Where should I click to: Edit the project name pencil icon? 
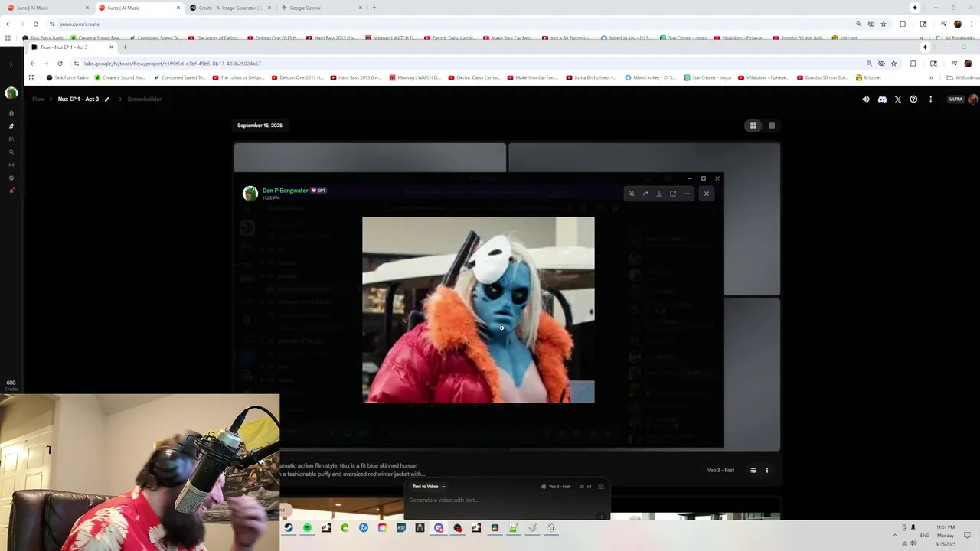point(107,99)
